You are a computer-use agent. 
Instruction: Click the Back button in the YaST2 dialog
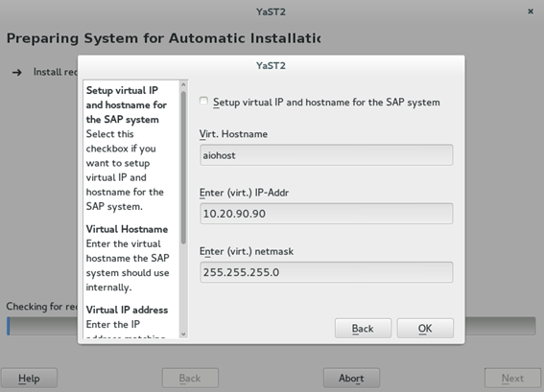[363, 328]
